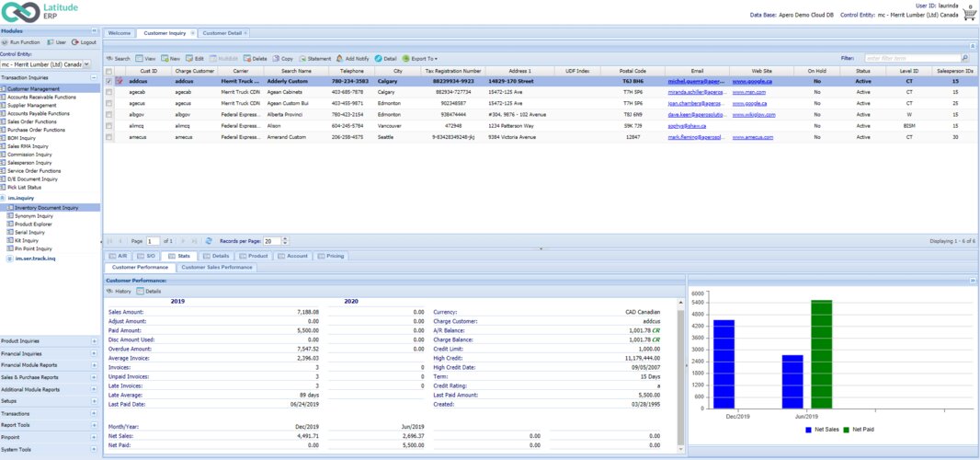This screenshot has width=980, height=460.
Task: Click the Add Notify bell icon
Action: (339, 58)
